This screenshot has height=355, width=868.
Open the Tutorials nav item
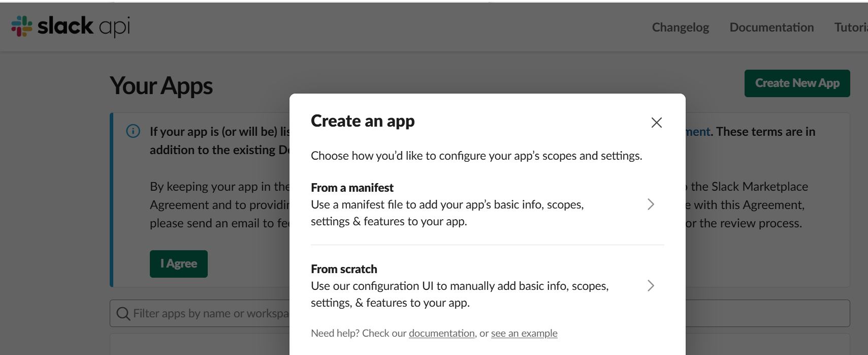click(851, 27)
